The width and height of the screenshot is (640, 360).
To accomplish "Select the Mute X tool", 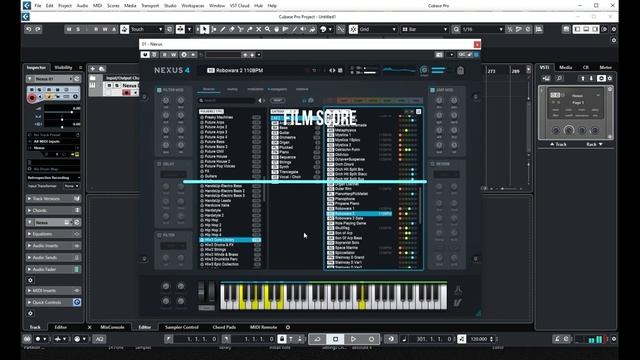I will pos(258,29).
